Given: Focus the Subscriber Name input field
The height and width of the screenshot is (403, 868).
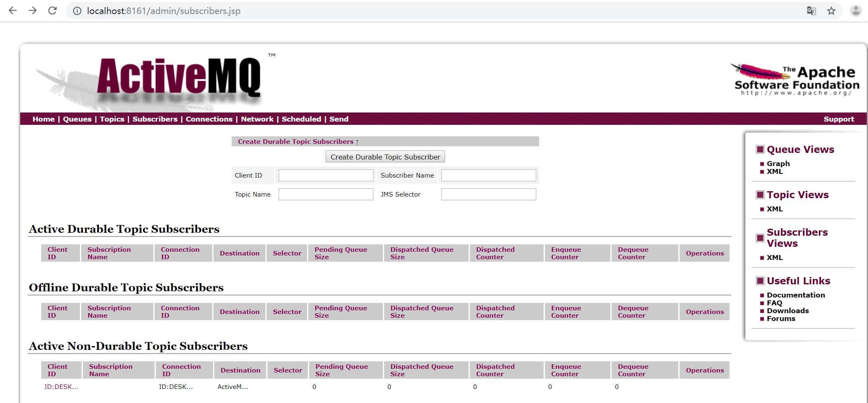Looking at the screenshot, I should coord(489,175).
